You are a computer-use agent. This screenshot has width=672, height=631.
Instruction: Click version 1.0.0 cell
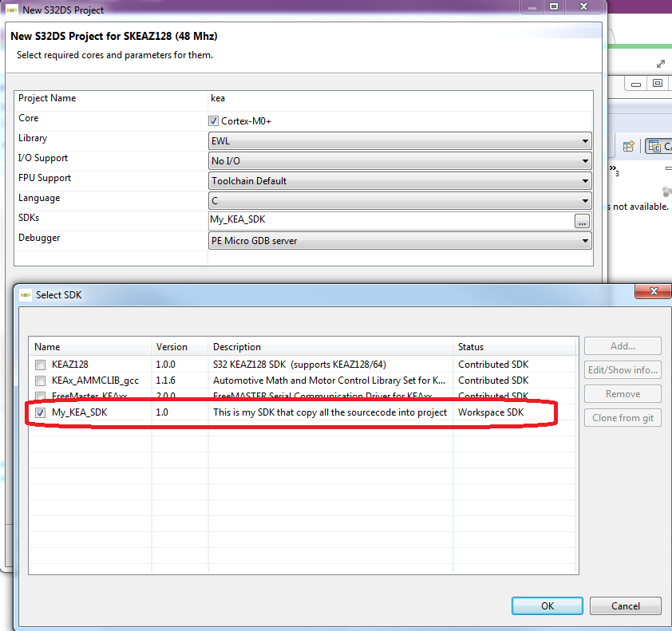pos(165,365)
